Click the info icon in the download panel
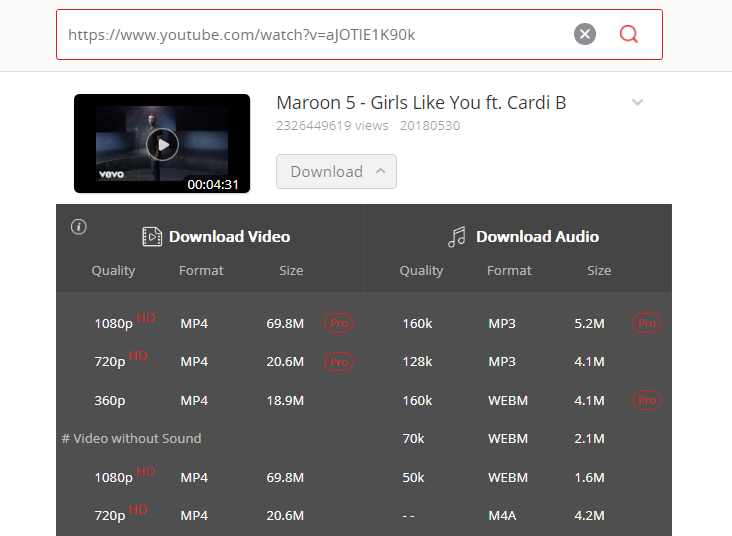The width and height of the screenshot is (732, 536). click(x=78, y=227)
